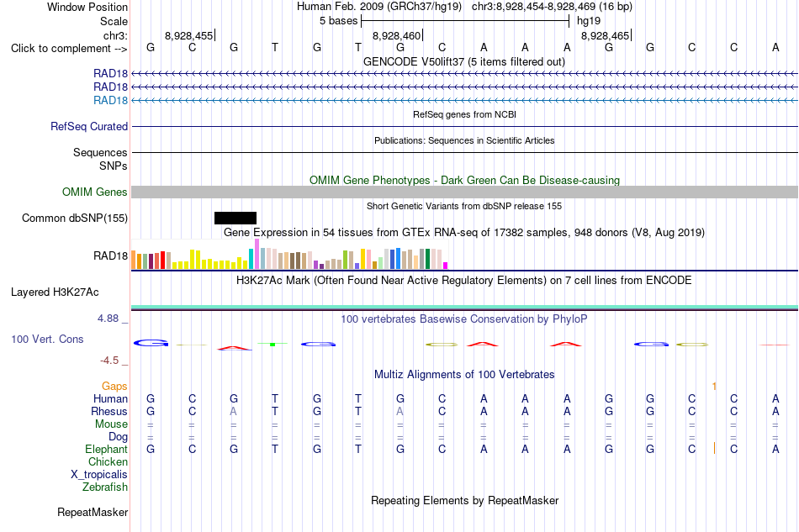799x532 pixels.
Task: Click the green T in the PhyloP conservation logo
Action: point(273,344)
